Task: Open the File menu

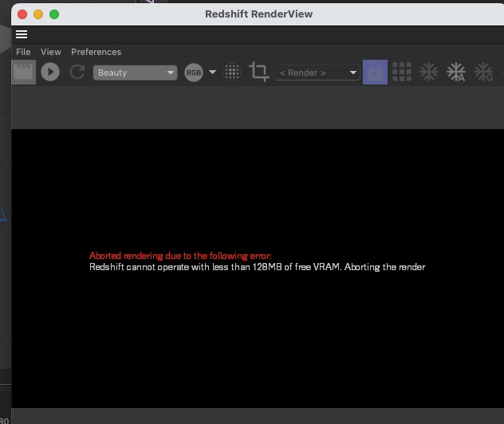Action: (x=23, y=52)
